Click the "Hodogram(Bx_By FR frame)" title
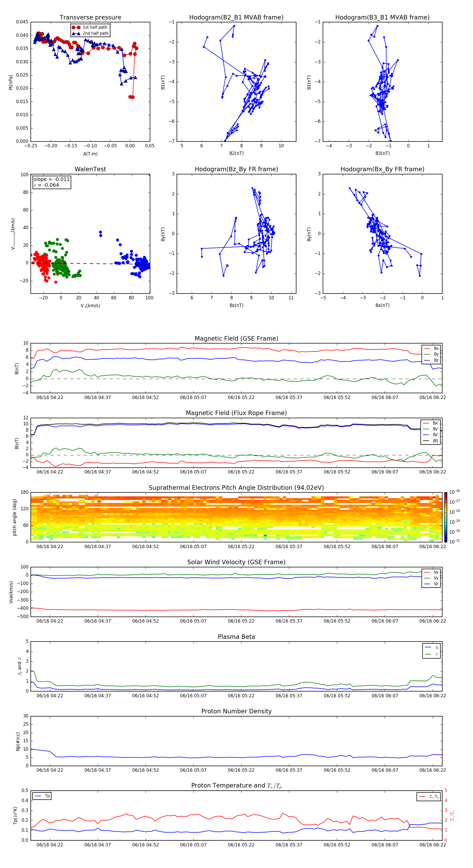Screen dimensions: 473x868 tap(382, 169)
